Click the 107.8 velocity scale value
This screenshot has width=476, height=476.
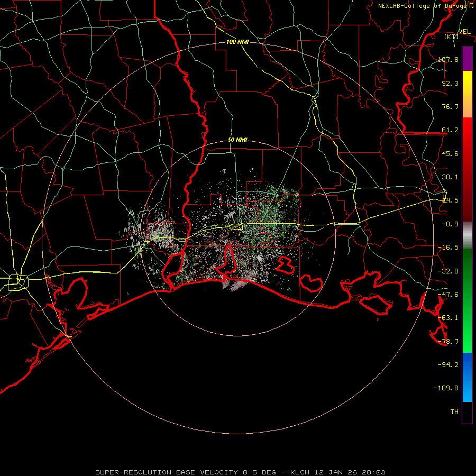[448, 59]
